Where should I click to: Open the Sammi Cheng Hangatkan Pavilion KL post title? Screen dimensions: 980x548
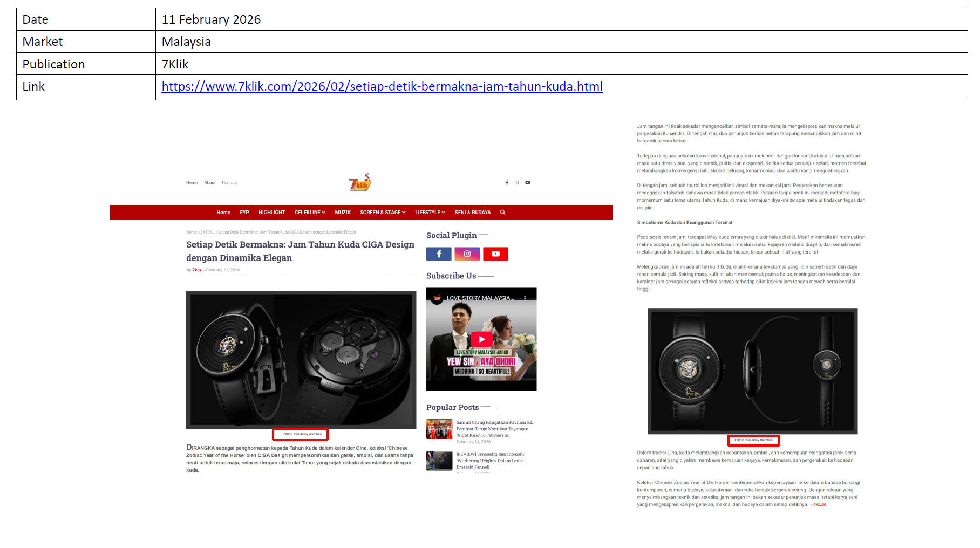point(495,429)
